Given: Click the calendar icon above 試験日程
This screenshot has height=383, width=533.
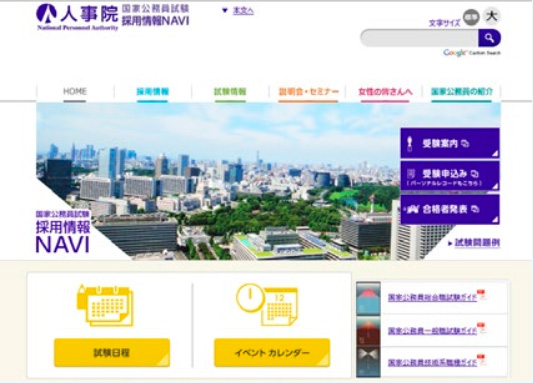Looking at the screenshot, I should pyautogui.click(x=105, y=305).
